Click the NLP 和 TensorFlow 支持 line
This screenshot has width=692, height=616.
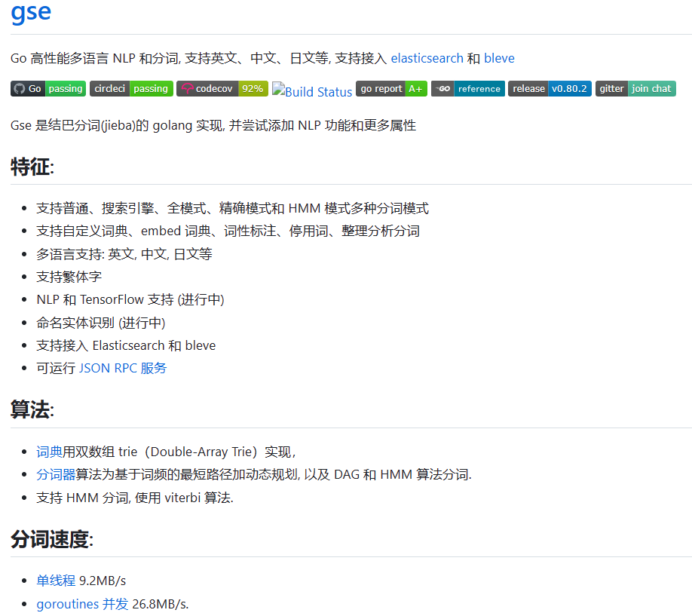(130, 300)
